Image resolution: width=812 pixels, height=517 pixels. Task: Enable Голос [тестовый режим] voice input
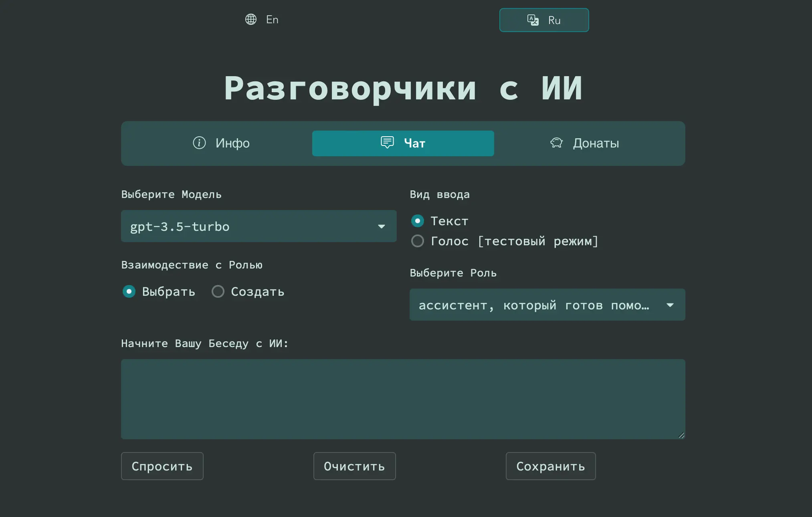click(418, 241)
